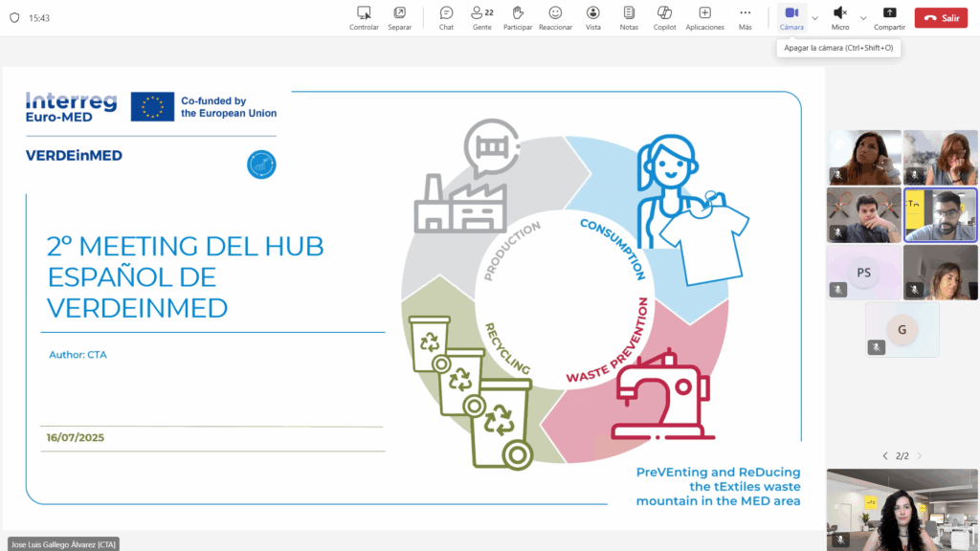
Task: Raise hand with the Participar button
Action: [x=518, y=18]
